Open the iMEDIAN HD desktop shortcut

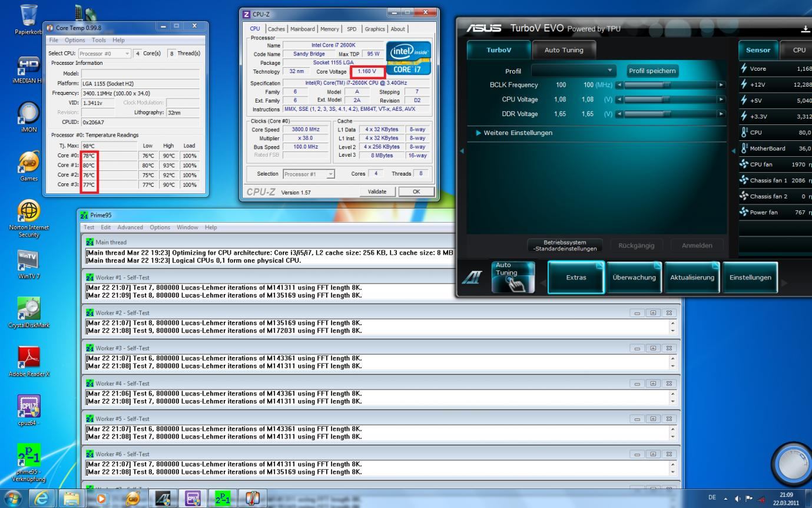[28, 69]
